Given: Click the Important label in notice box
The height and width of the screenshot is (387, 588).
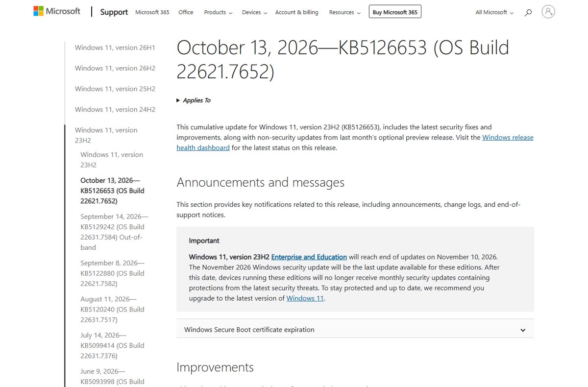Looking at the screenshot, I should click(204, 241).
